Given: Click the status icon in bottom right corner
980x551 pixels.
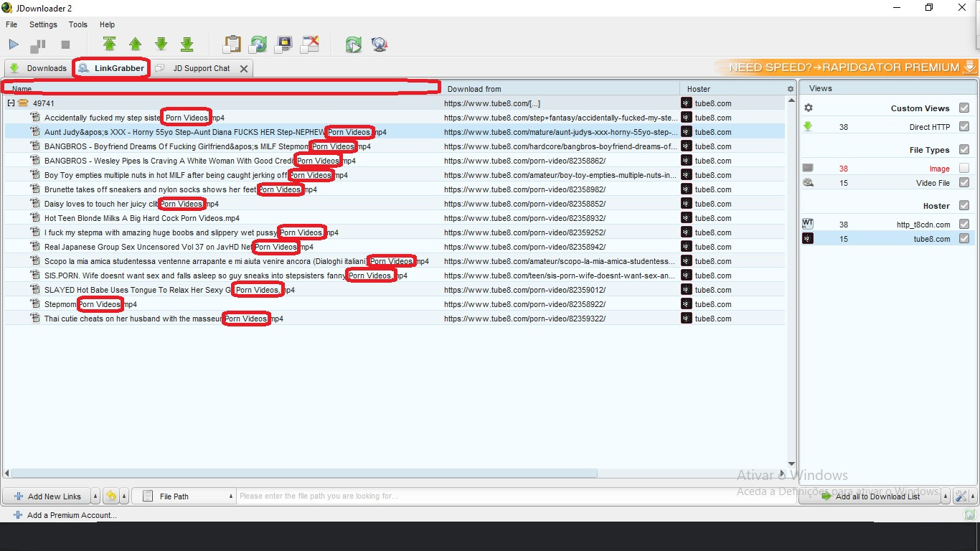Looking at the screenshot, I should pos(970,514).
